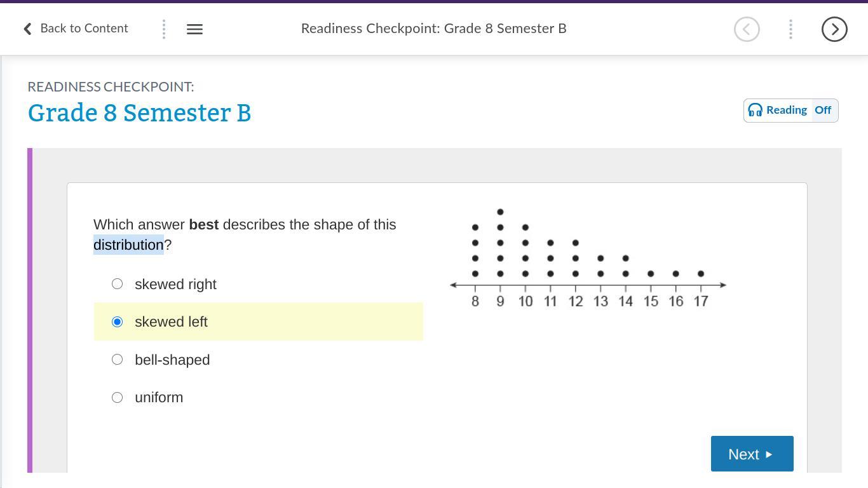Screen dimensions: 868x488
Task: Select the skewed right radio button
Action: [x=117, y=284]
